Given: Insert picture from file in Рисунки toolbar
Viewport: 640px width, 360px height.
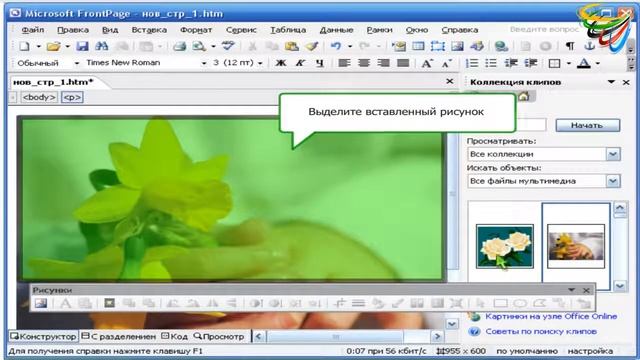Looking at the screenshot, I should coord(41,303).
